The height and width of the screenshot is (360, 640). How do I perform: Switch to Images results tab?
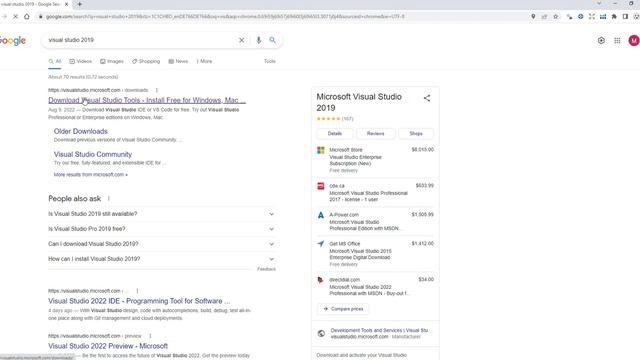112,61
